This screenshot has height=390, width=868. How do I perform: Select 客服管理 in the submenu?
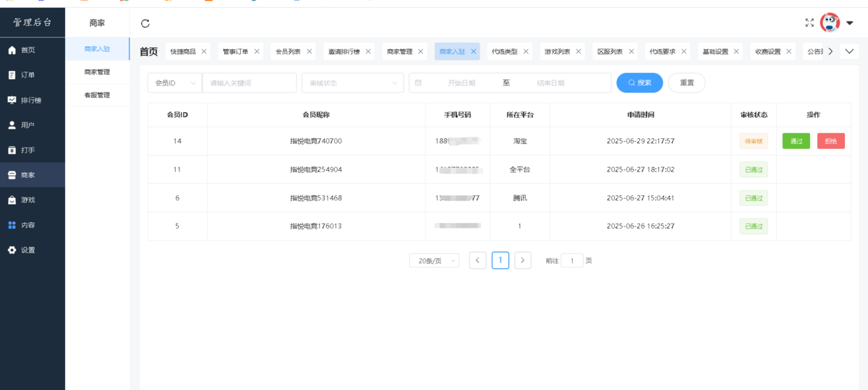tap(98, 95)
